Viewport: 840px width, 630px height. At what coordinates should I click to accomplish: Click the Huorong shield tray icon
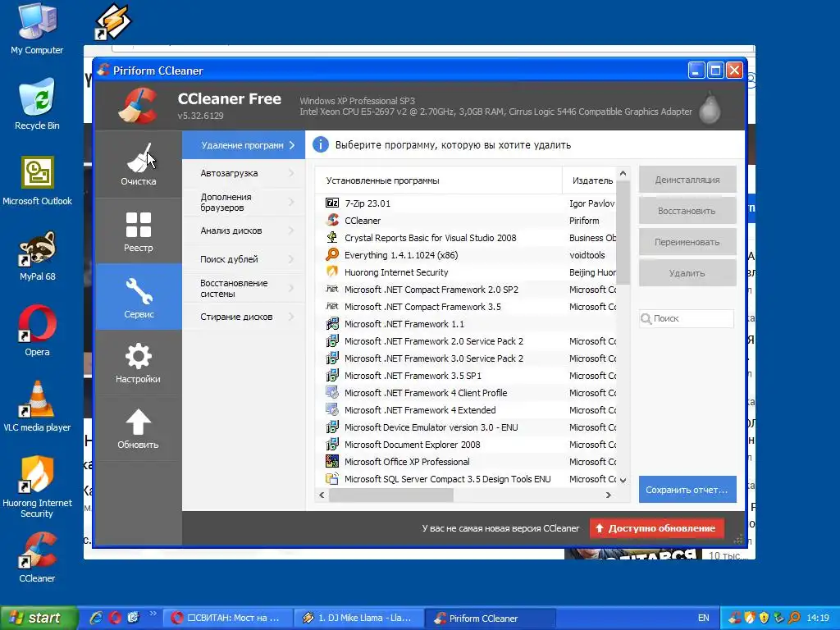click(750, 618)
